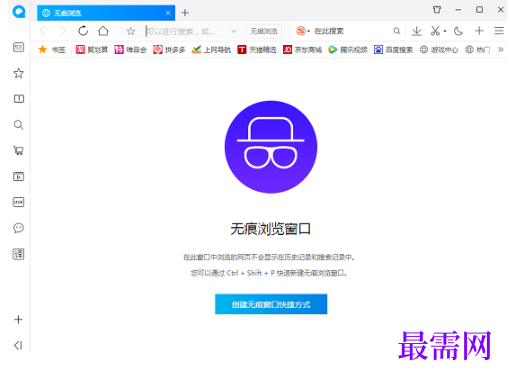Image resolution: width=510 pixels, height=377 pixels.
Task: Open the news feed sidebar icon
Action: (19, 47)
